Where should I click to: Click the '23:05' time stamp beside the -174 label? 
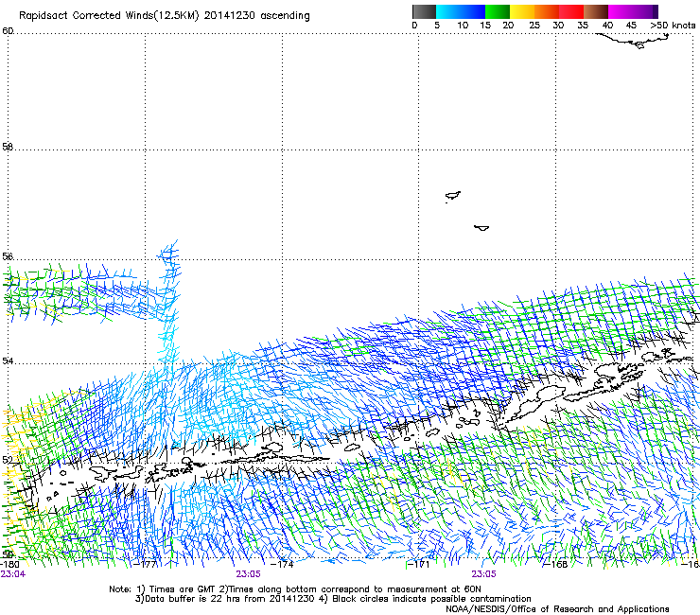pyautogui.click(x=248, y=574)
